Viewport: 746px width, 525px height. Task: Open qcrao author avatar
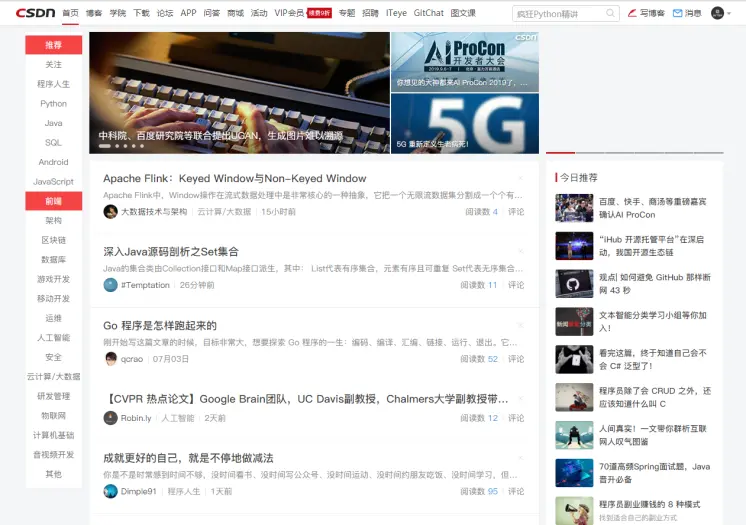(x=110, y=358)
